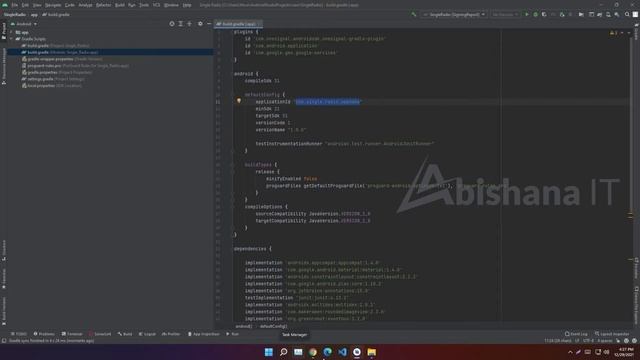Image resolution: width=640 pixels, height=360 pixels.
Task: Run the app with green play button
Action: click(527, 15)
